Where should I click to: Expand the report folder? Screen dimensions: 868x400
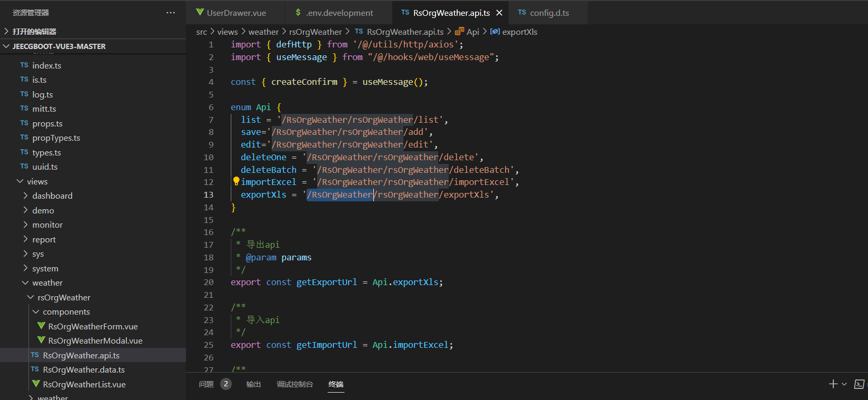(93, 239)
